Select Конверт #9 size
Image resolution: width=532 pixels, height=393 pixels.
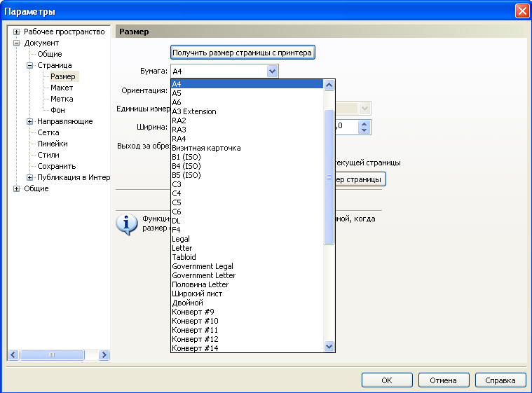click(247, 312)
